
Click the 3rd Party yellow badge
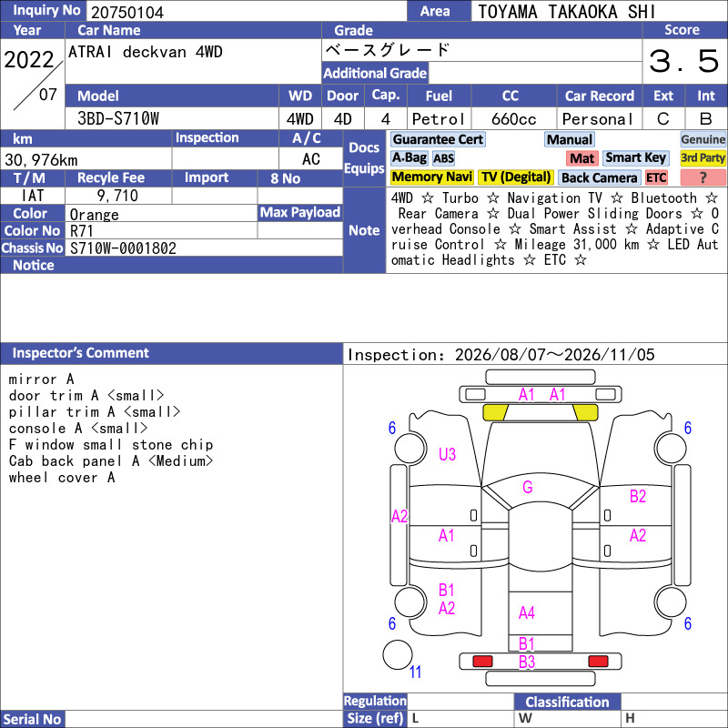click(703, 157)
